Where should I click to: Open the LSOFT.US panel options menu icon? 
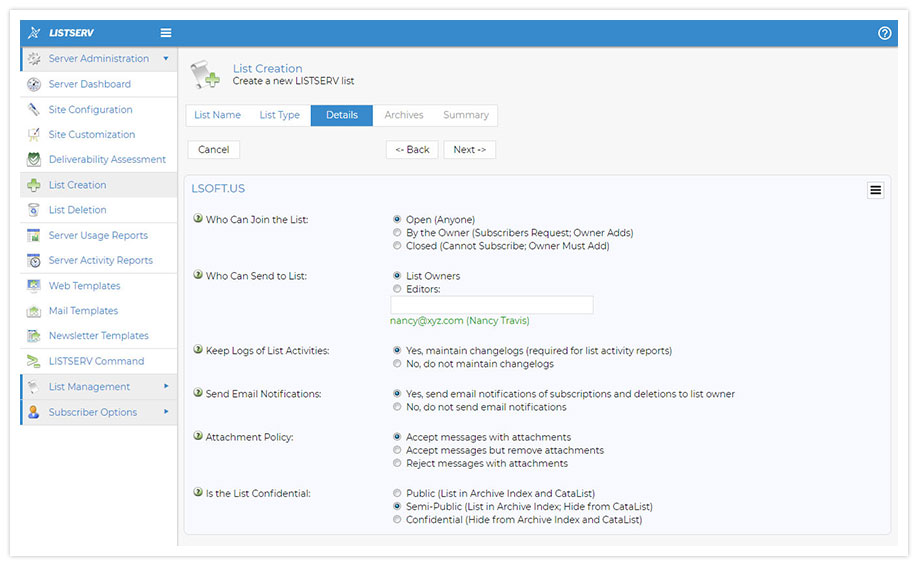[x=875, y=190]
